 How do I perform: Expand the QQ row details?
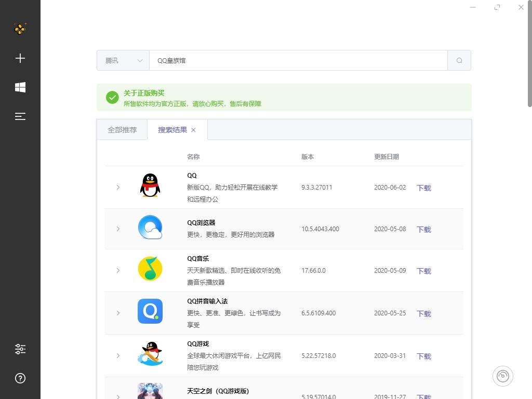click(118, 187)
